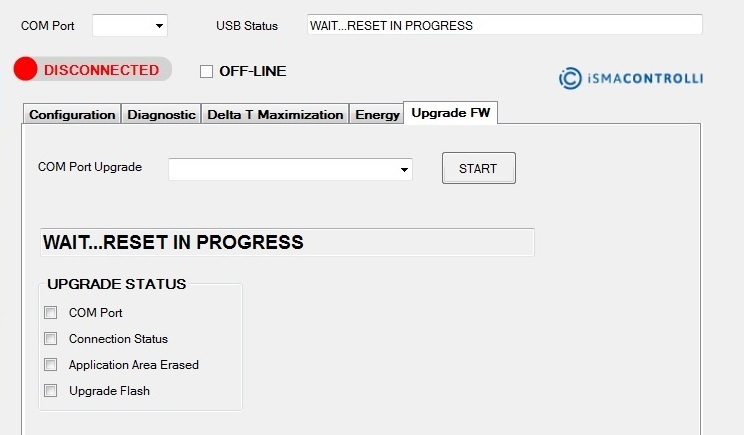Click the COM Port Upgrade label
Image resolution: width=744 pixels, height=435 pixels.
coord(90,167)
